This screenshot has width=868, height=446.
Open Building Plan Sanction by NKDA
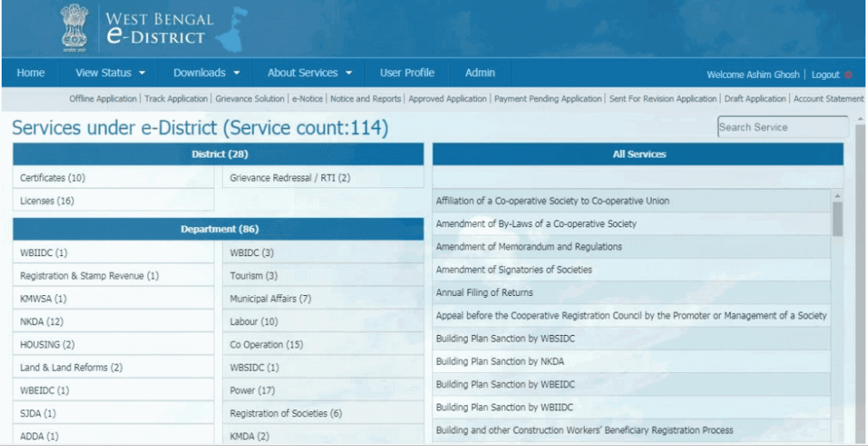(632, 361)
